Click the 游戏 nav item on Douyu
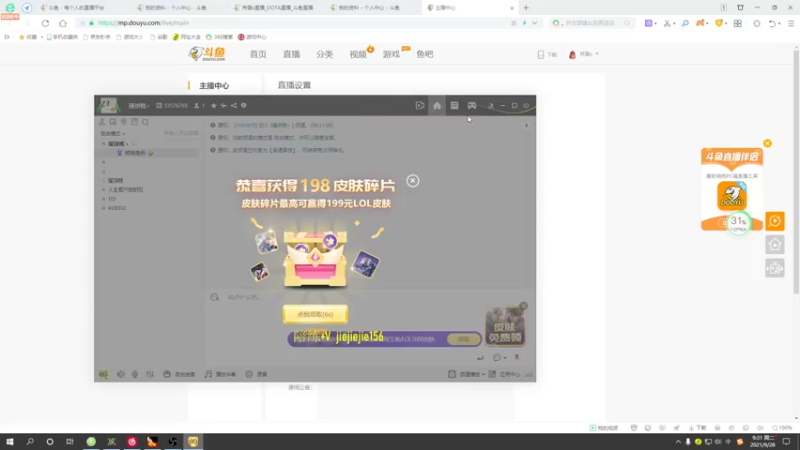This screenshot has width=800, height=450. point(391,54)
